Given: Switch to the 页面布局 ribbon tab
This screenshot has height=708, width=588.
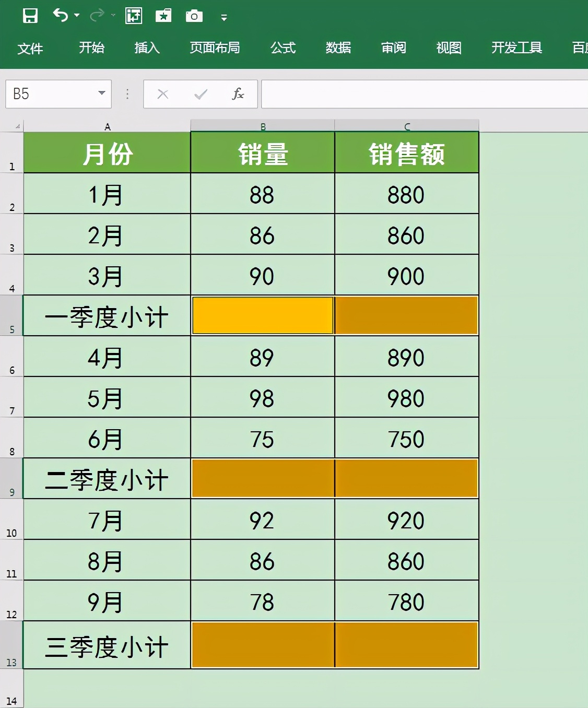Looking at the screenshot, I should coord(215,48).
